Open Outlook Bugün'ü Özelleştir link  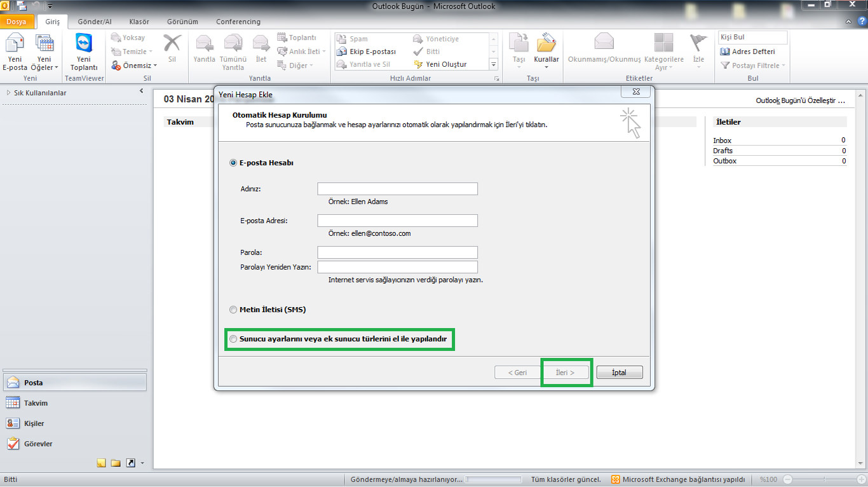click(800, 100)
